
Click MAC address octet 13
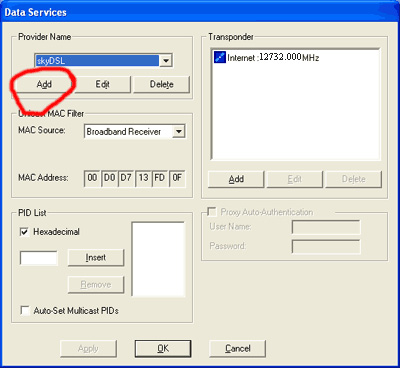[143, 178]
